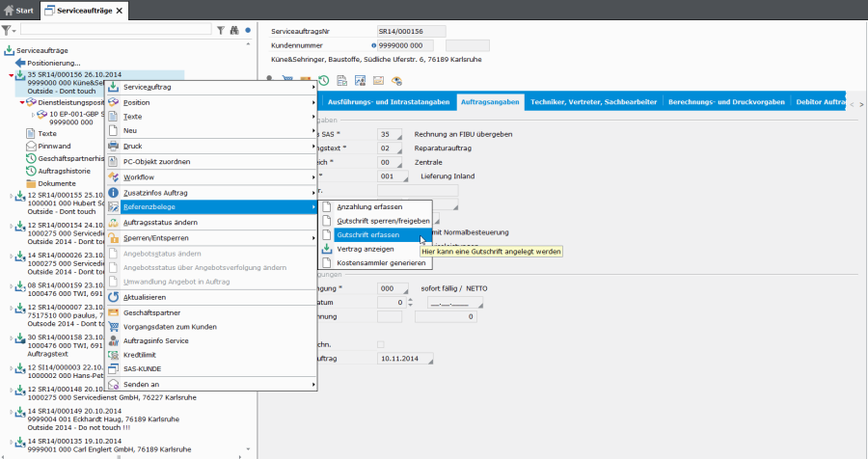Expand the 10 EP-001-GBP position node

click(x=33, y=113)
